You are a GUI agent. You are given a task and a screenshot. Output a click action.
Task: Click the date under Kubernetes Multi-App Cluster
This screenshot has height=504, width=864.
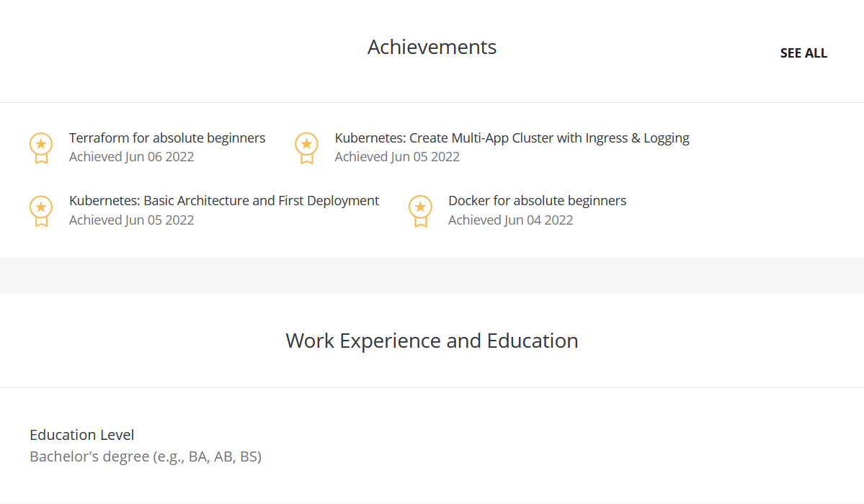[x=397, y=157]
